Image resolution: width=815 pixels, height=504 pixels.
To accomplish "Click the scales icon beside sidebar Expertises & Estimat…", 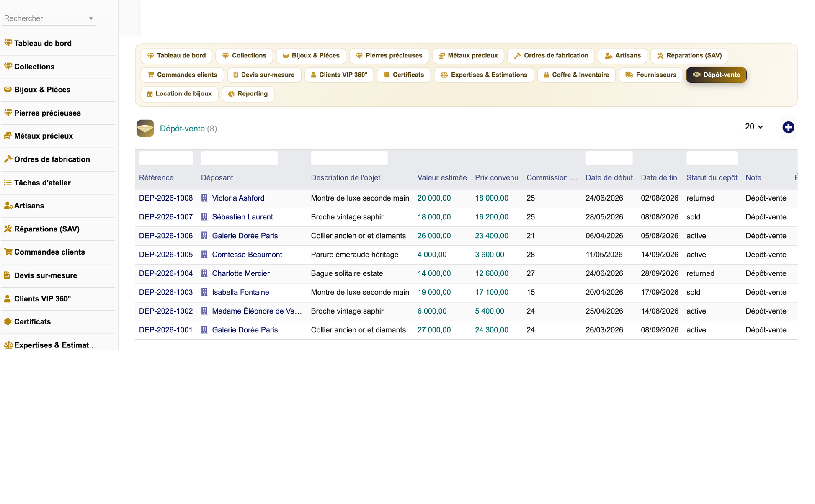I will click(x=8, y=345).
